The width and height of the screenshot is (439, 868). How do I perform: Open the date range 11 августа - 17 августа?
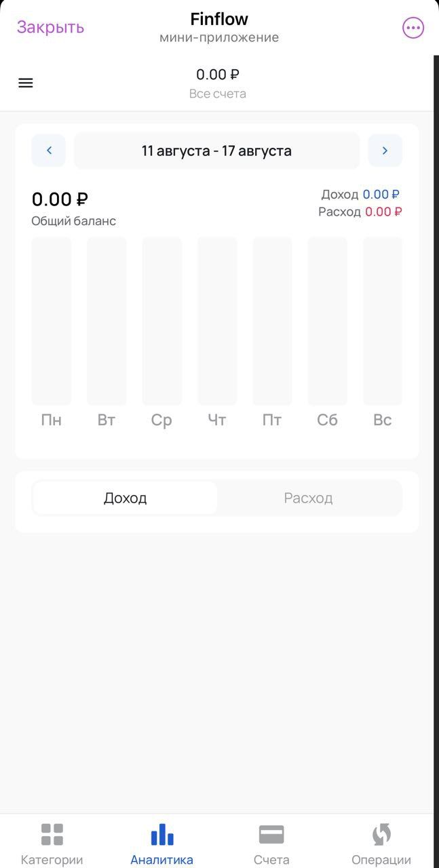216,150
